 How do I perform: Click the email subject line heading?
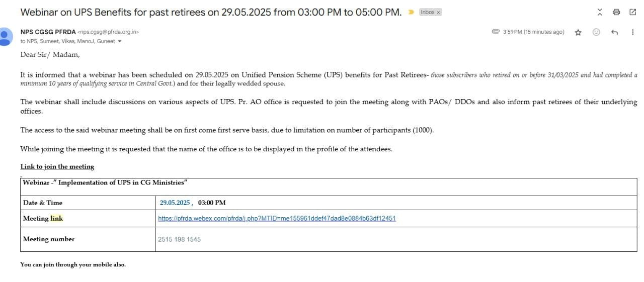coord(211,12)
